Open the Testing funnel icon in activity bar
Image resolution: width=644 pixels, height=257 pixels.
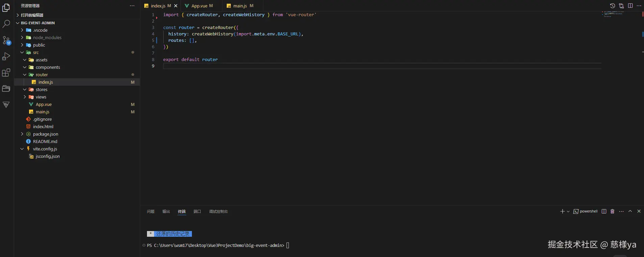click(x=6, y=105)
